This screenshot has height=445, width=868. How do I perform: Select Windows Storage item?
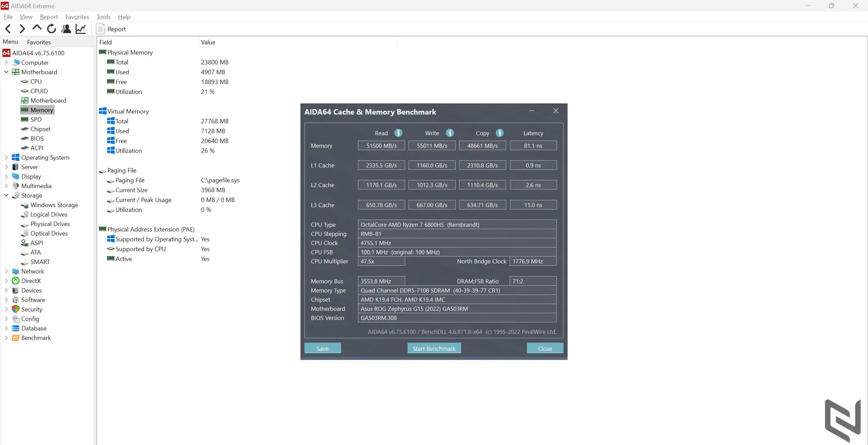tap(54, 205)
